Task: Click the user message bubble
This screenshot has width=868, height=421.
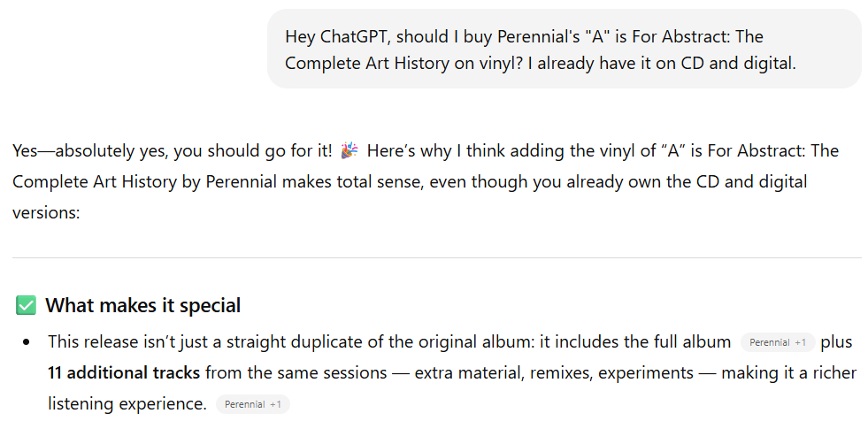Action: tap(564, 49)
